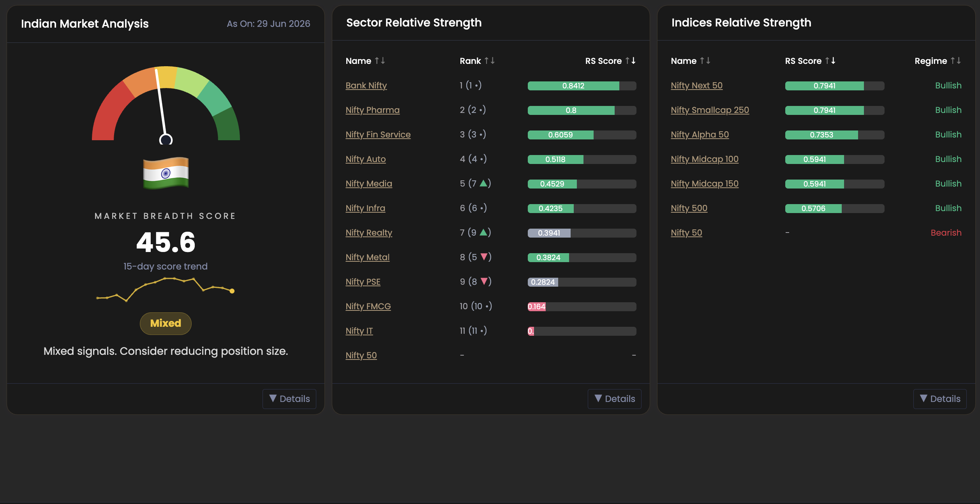Open the Nifty 500 link

689,208
